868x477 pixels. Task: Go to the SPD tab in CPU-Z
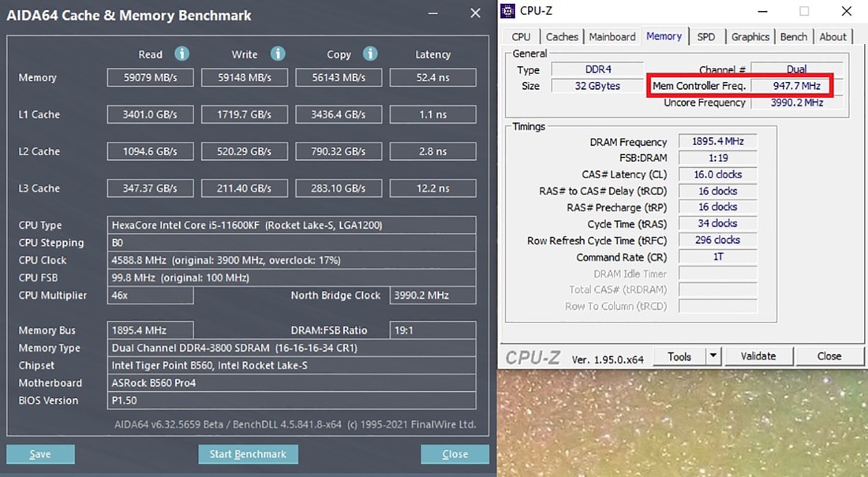click(705, 36)
